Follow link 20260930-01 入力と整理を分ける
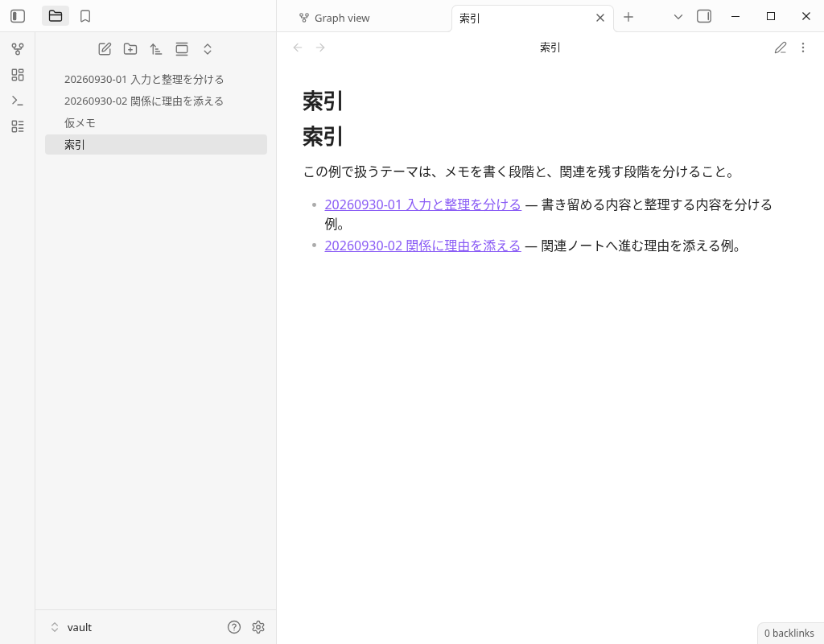Viewport: 824px width, 644px height. (423, 204)
